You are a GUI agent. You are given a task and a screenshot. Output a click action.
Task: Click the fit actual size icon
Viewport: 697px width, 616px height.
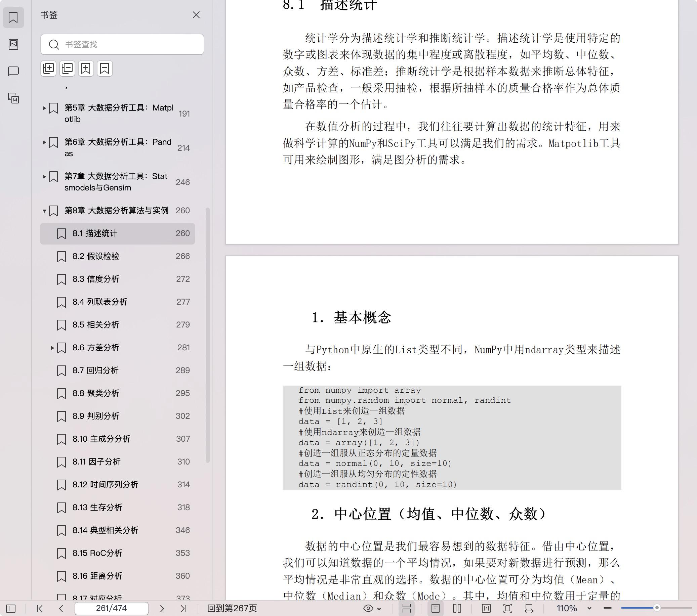tap(486, 609)
